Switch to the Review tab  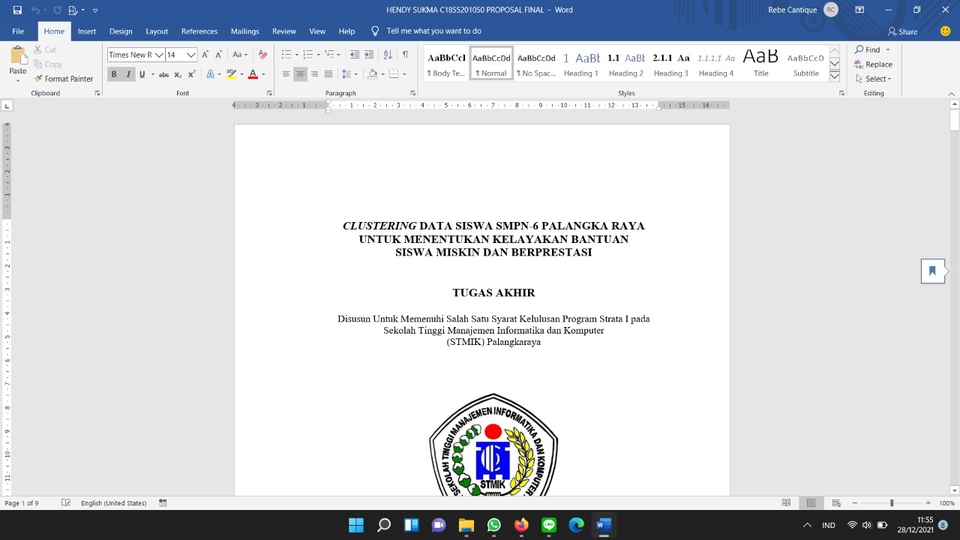point(283,31)
